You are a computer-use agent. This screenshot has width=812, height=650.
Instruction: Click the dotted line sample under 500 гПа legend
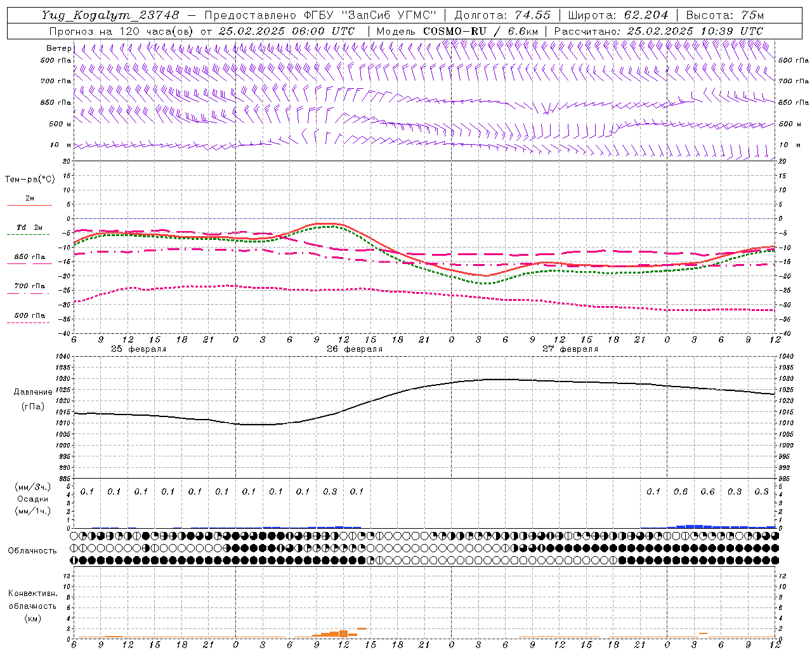(x=29, y=322)
